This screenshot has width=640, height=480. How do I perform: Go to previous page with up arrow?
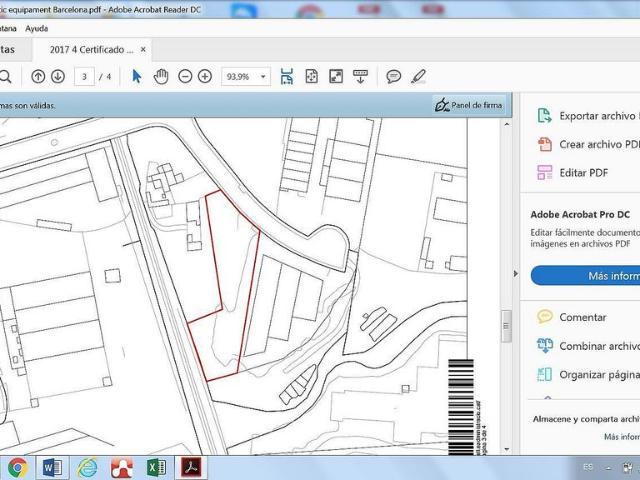click(x=38, y=76)
